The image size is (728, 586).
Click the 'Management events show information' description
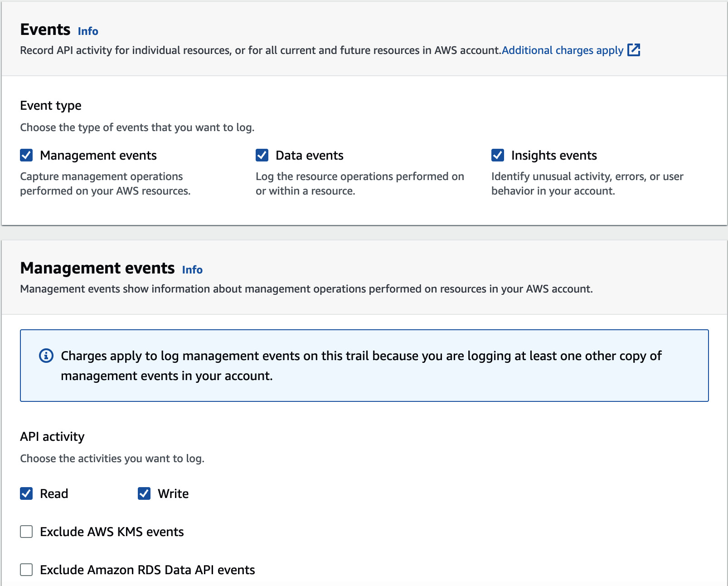(x=306, y=289)
